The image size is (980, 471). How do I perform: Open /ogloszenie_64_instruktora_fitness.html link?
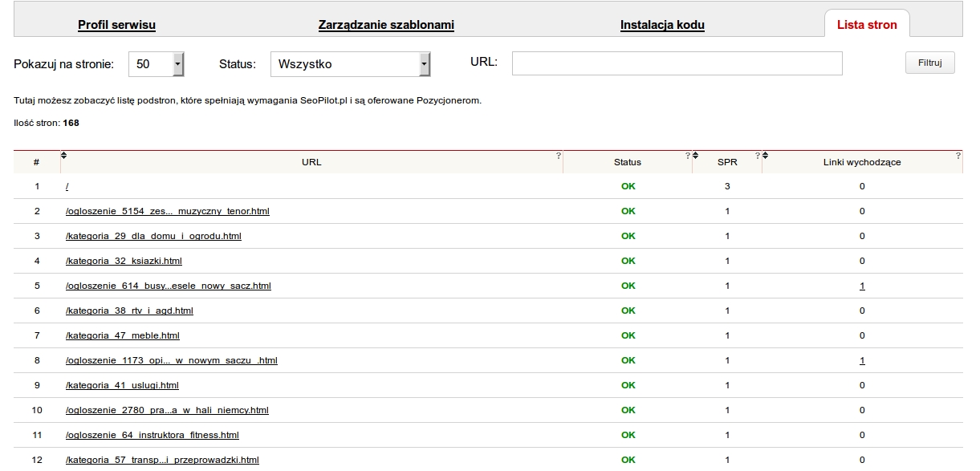pyautogui.click(x=152, y=435)
